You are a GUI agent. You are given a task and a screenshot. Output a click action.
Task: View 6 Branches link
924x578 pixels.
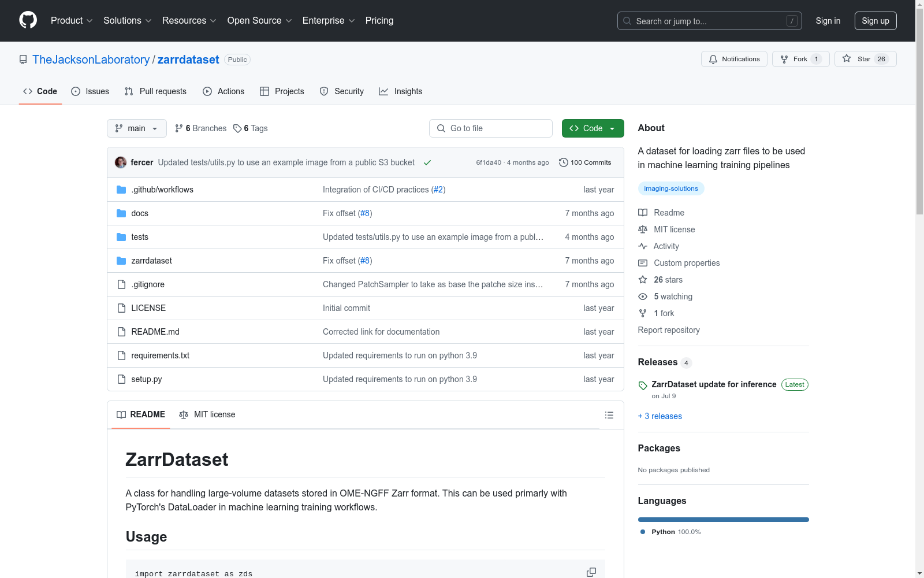pyautogui.click(x=201, y=128)
